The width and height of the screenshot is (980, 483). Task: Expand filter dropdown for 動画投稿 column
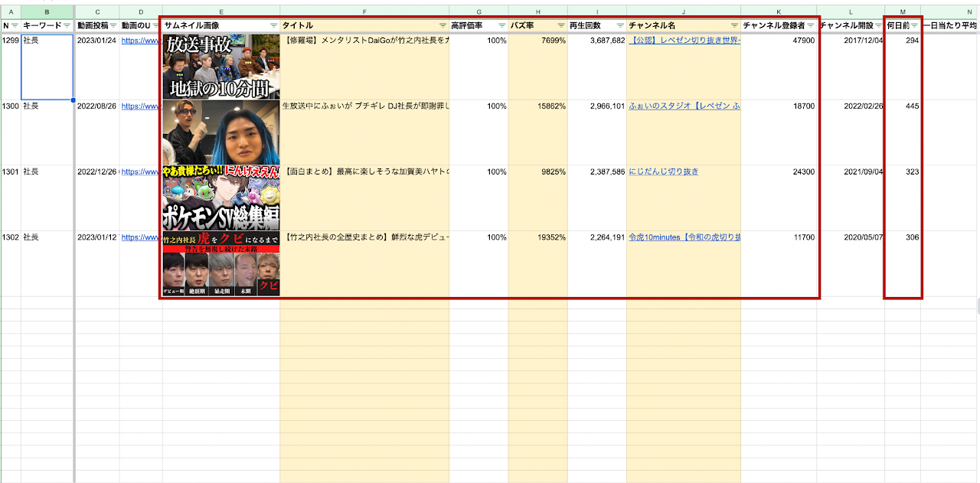click(113, 26)
